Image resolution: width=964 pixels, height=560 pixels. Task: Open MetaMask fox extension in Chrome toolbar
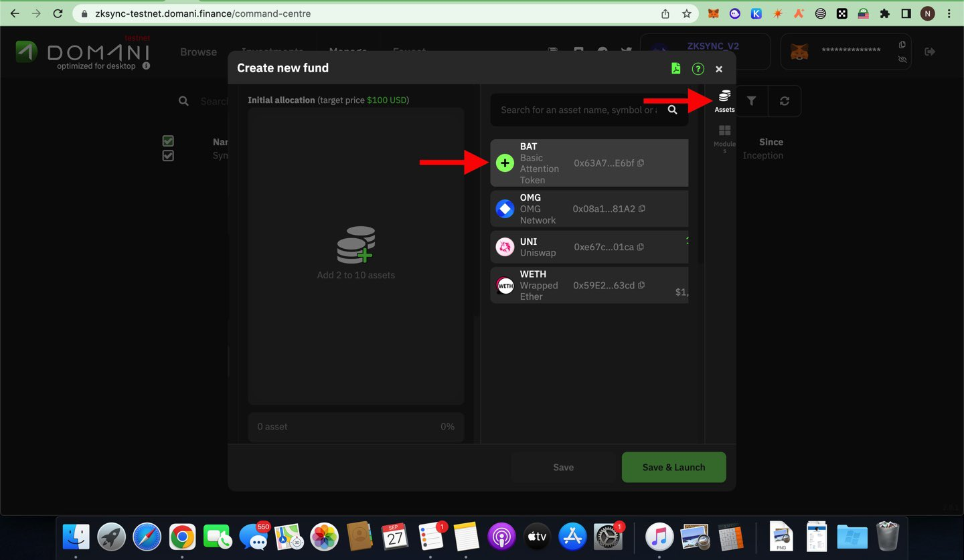click(x=714, y=13)
